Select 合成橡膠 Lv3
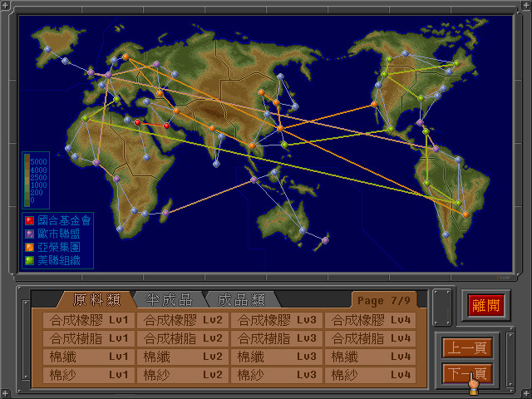 (277, 320)
